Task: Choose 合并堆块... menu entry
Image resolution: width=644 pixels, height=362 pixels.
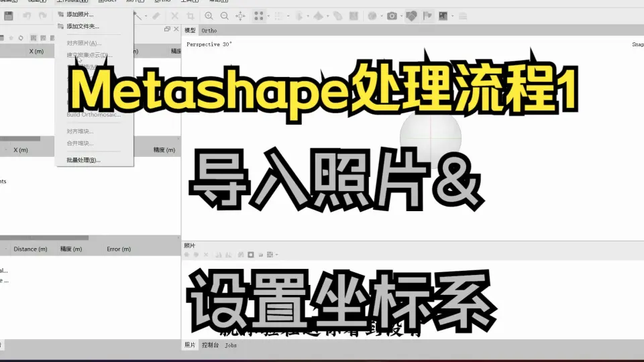Action: point(80,143)
